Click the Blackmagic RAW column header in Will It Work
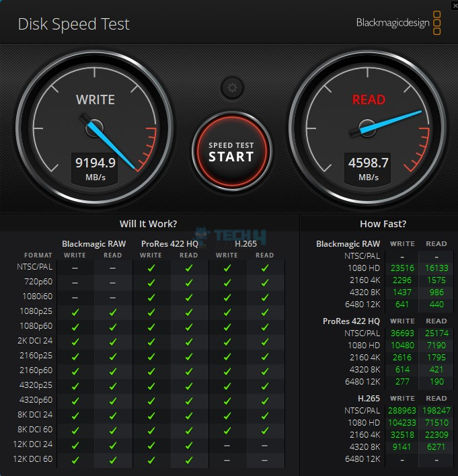 (94, 244)
